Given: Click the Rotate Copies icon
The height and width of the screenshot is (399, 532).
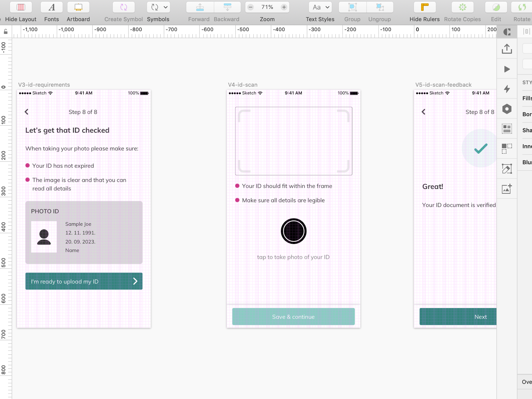Looking at the screenshot, I should click(462, 7).
